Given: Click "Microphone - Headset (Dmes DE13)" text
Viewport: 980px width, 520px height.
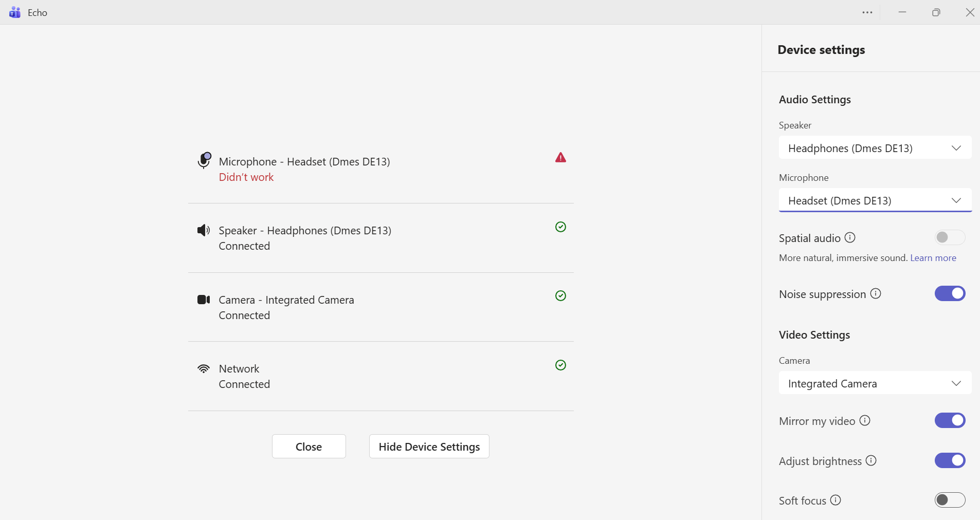Looking at the screenshot, I should (x=304, y=162).
